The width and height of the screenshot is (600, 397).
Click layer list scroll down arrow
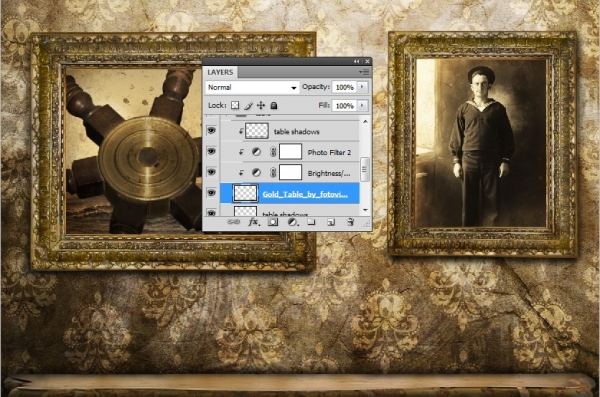365,210
